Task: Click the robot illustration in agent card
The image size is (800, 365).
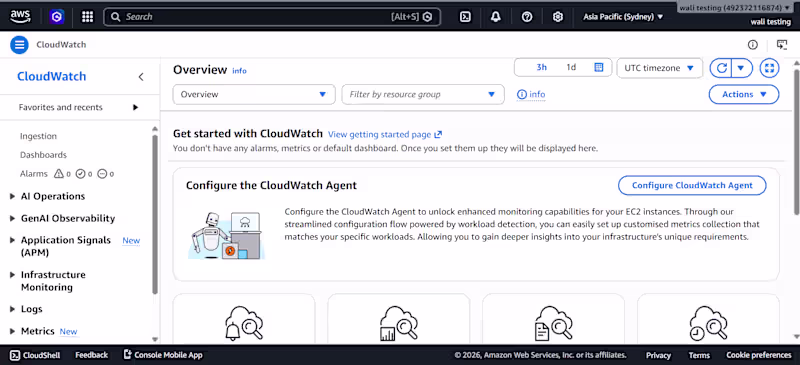Action: 227,236
